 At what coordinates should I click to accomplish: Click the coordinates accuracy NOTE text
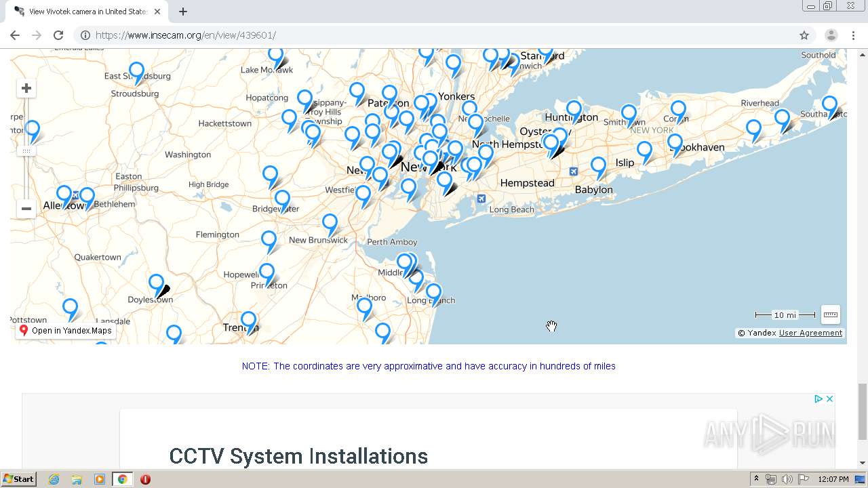(429, 366)
